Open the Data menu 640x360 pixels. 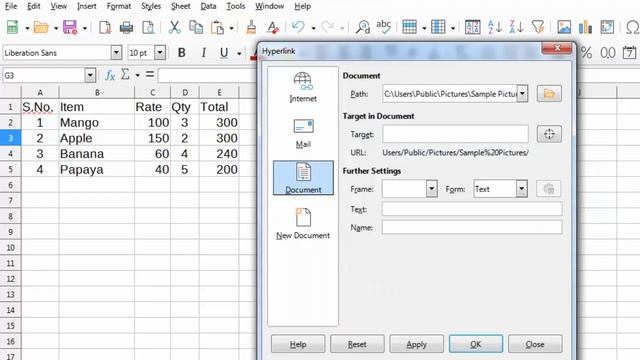point(208,6)
